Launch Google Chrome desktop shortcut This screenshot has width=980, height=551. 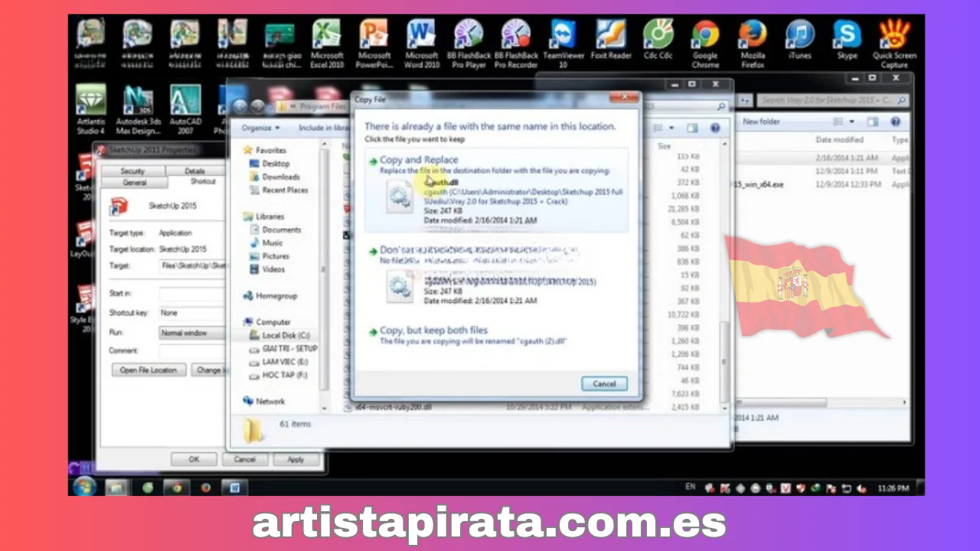point(705,44)
